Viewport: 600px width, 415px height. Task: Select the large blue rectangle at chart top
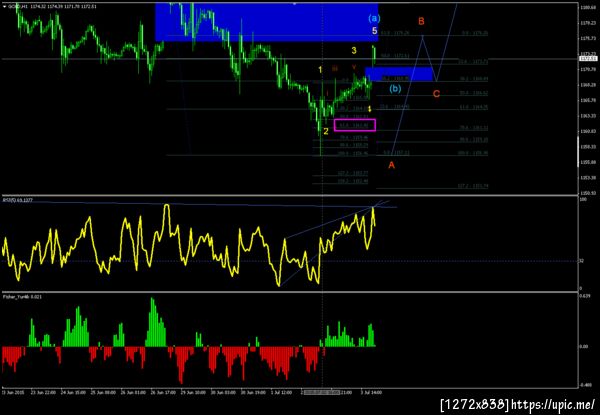(266, 22)
